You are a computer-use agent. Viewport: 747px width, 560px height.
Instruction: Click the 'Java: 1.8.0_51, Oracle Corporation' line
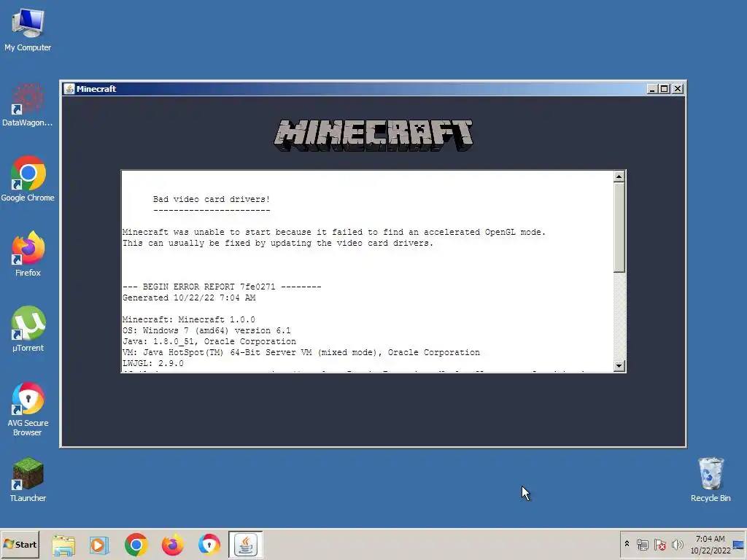pos(209,341)
